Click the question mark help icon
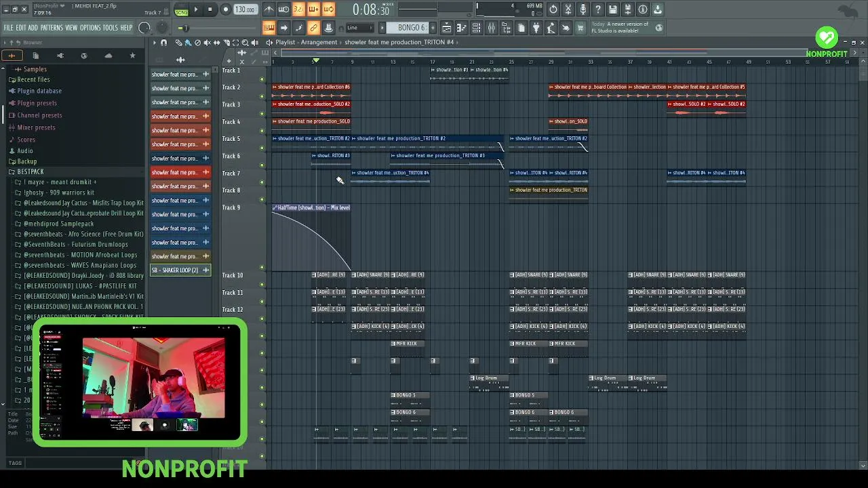This screenshot has height=488, width=868. pyautogui.click(x=598, y=9)
